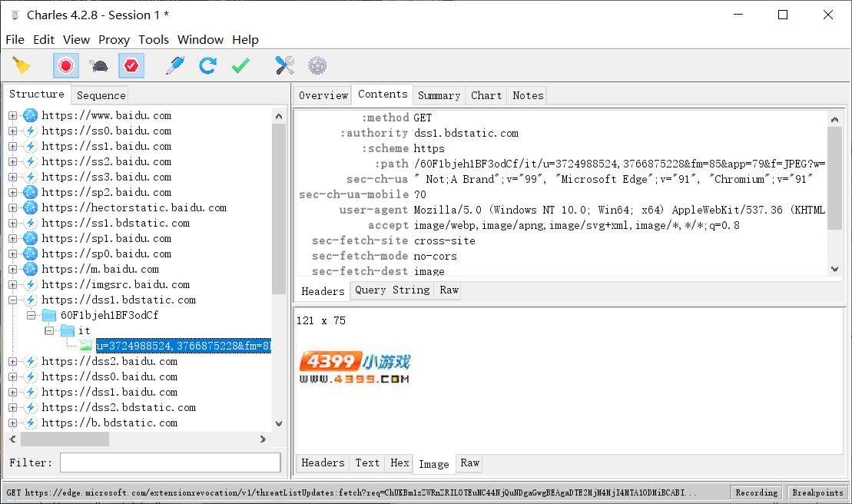Click structure tree vertical scrollbar down arrow
Image resolution: width=852 pixels, height=504 pixels.
click(x=279, y=423)
